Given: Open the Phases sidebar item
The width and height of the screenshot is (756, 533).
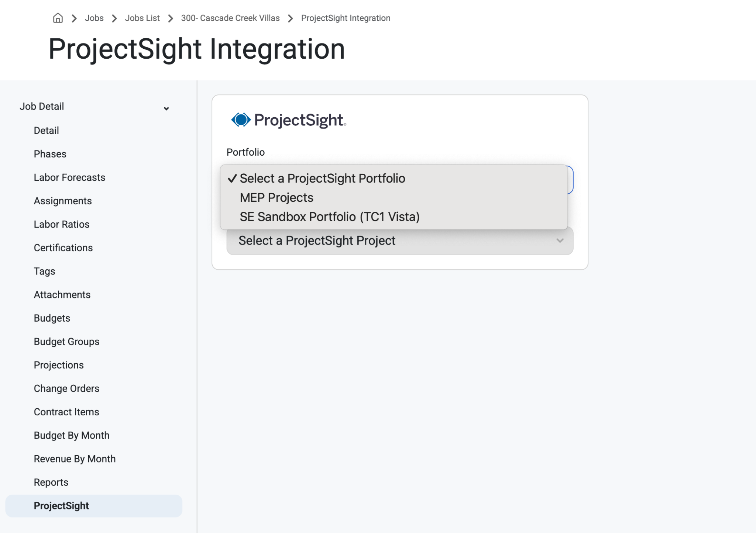Looking at the screenshot, I should click(x=50, y=154).
